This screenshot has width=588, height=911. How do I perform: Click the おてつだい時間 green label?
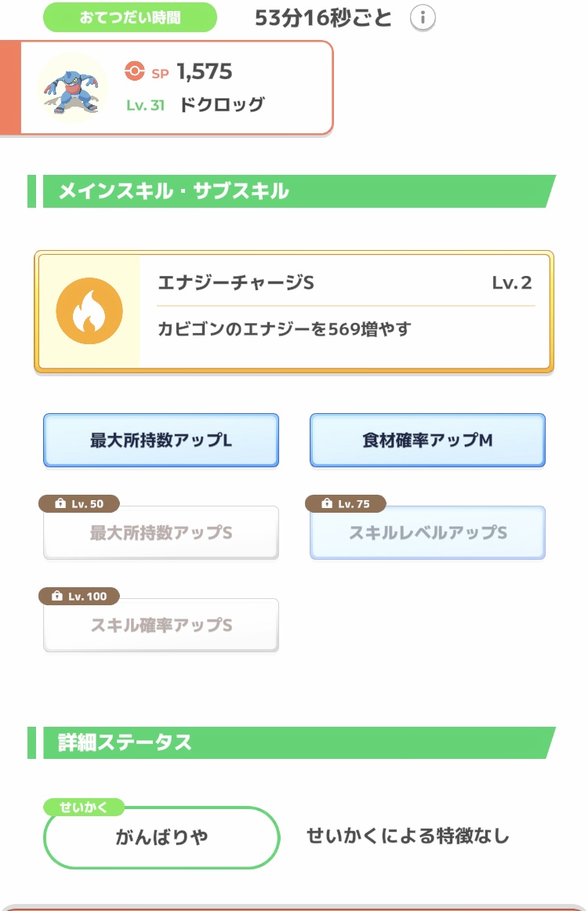pos(129,17)
